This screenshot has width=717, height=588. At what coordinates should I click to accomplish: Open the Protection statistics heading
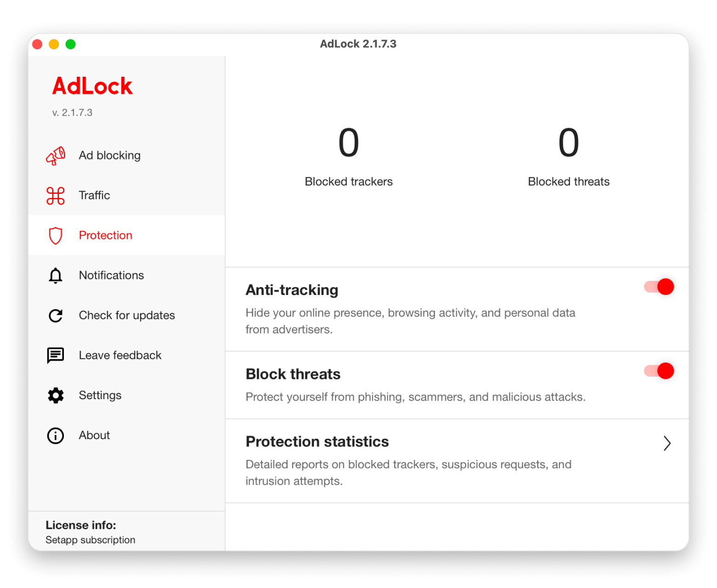[317, 441]
